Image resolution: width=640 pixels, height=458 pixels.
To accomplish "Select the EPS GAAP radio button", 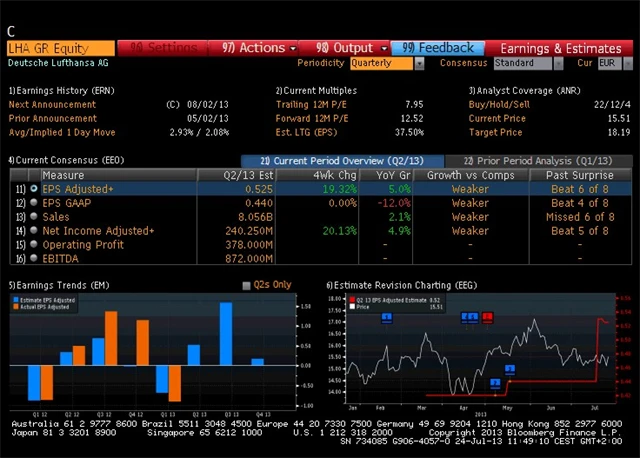I will coord(35,202).
